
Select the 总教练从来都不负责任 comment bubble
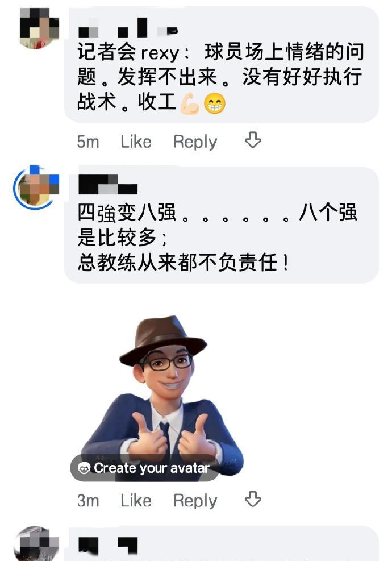click(x=221, y=225)
